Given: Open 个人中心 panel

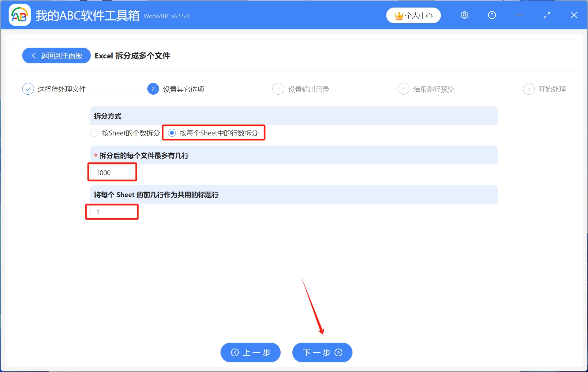Looking at the screenshot, I should click(x=413, y=15).
